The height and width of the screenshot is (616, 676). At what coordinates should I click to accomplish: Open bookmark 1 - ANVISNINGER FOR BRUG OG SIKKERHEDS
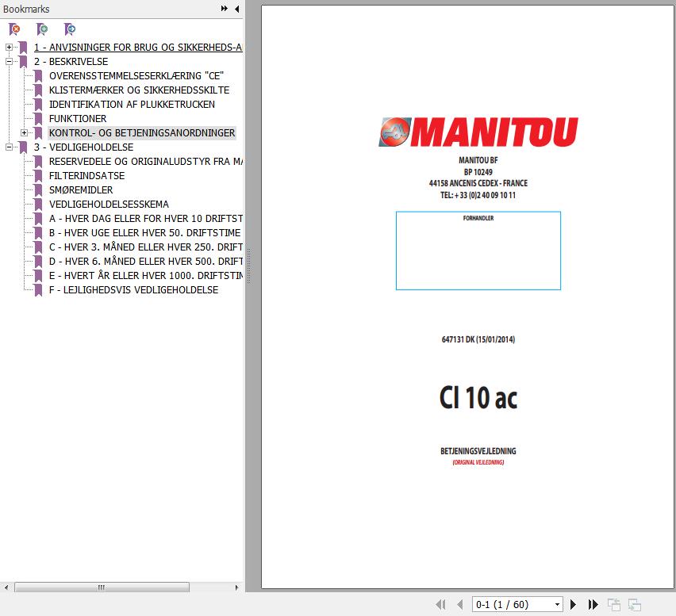click(x=138, y=47)
